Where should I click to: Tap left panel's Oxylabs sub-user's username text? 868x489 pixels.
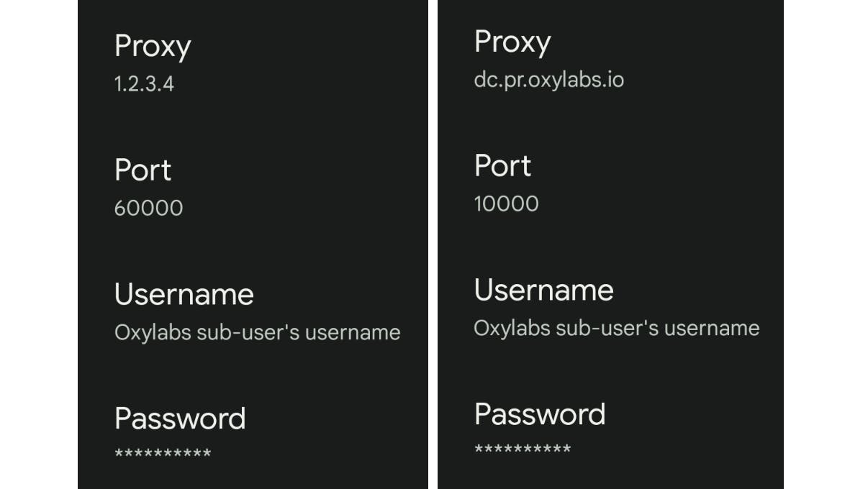tap(257, 333)
